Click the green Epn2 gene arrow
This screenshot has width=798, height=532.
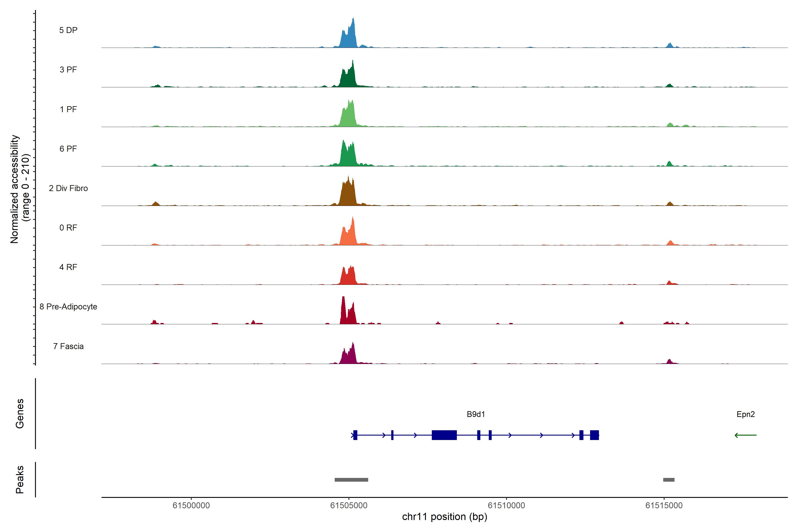pyautogui.click(x=745, y=435)
